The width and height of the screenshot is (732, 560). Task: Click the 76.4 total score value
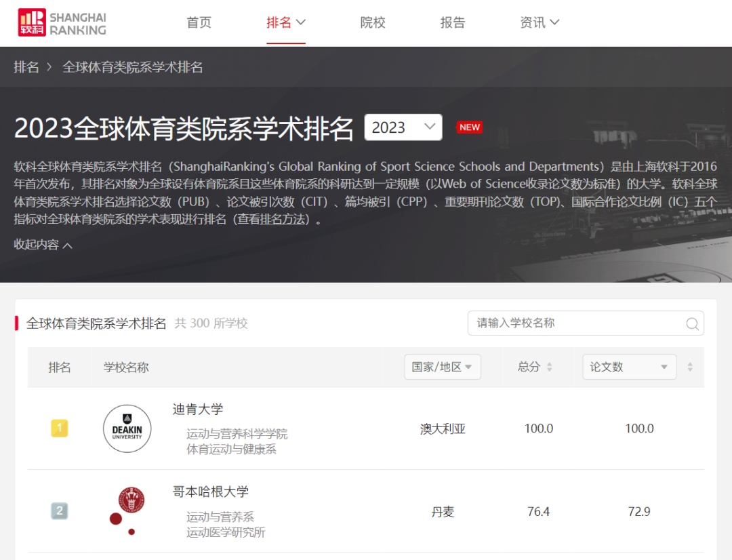tap(538, 512)
